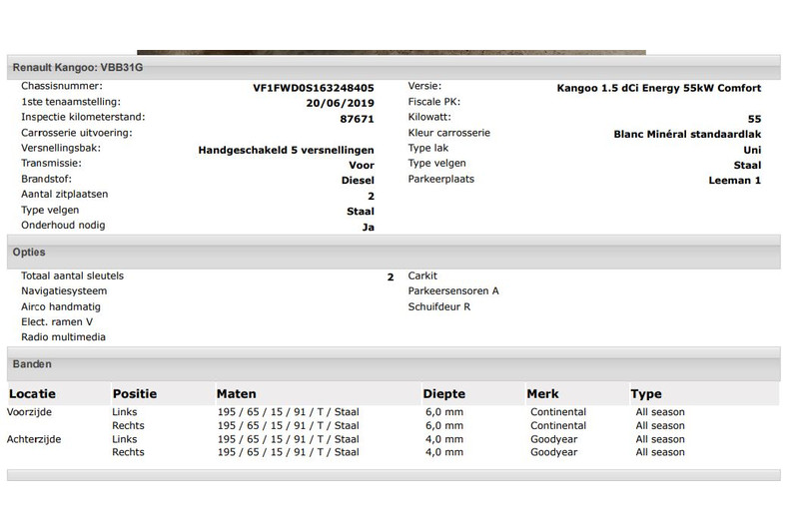799x532 pixels.
Task: Select chassis number VF1FWD0S163248405
Action: [x=313, y=87]
